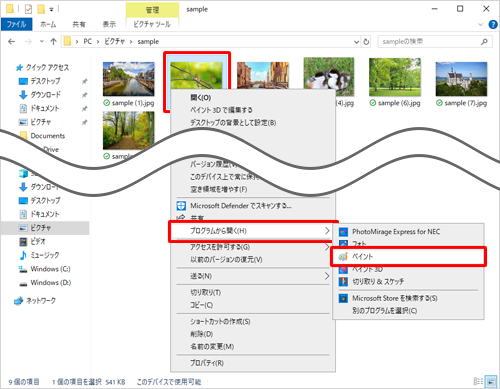Expand the ribbon with the chevron
Image resolution: width=500 pixels, height=389 pixels.
pos(480,25)
